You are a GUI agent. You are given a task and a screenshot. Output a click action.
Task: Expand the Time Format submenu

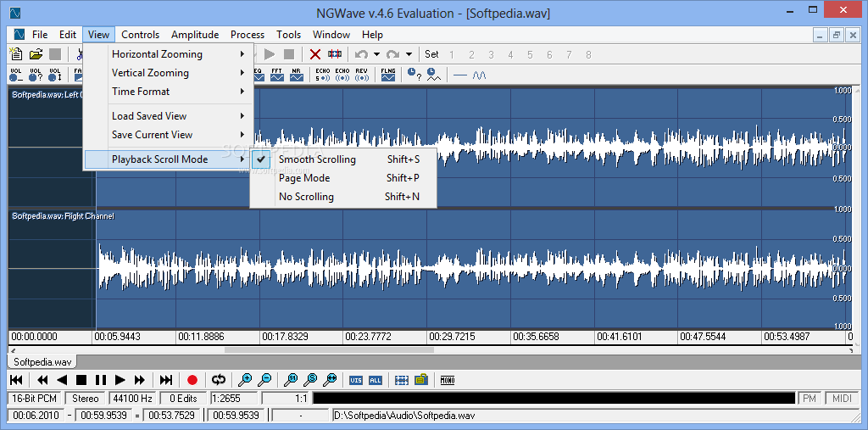[x=169, y=92]
